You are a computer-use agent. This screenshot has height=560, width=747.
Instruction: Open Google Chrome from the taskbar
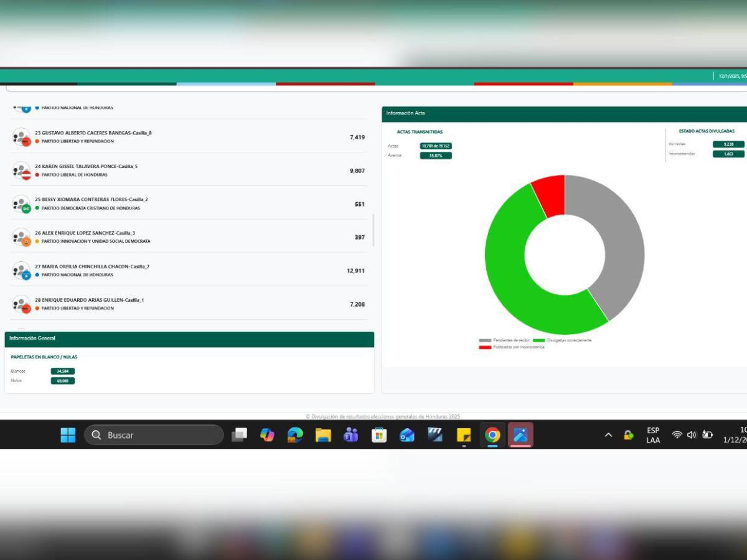492,435
